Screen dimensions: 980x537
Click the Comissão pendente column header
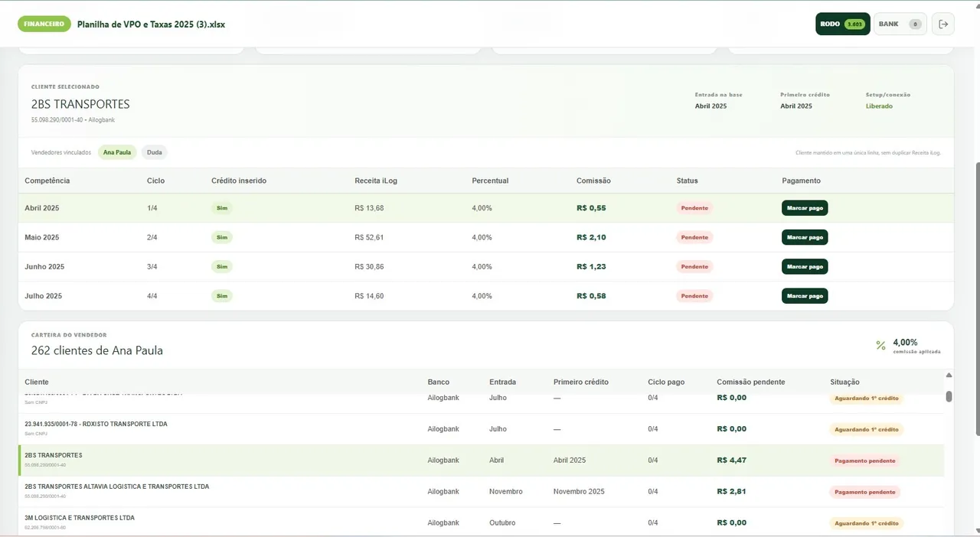tap(750, 382)
